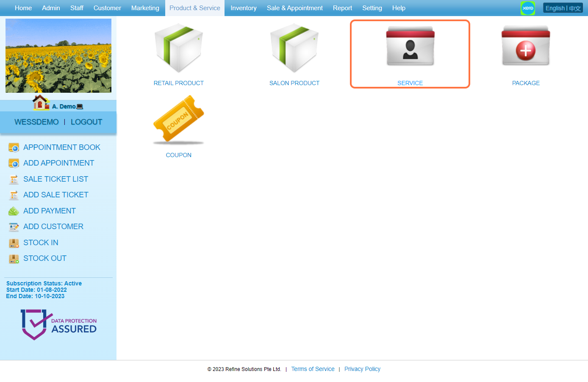Image resolution: width=588 pixels, height=382 pixels.
Task: Open the Customer menu
Action: pyautogui.click(x=107, y=8)
